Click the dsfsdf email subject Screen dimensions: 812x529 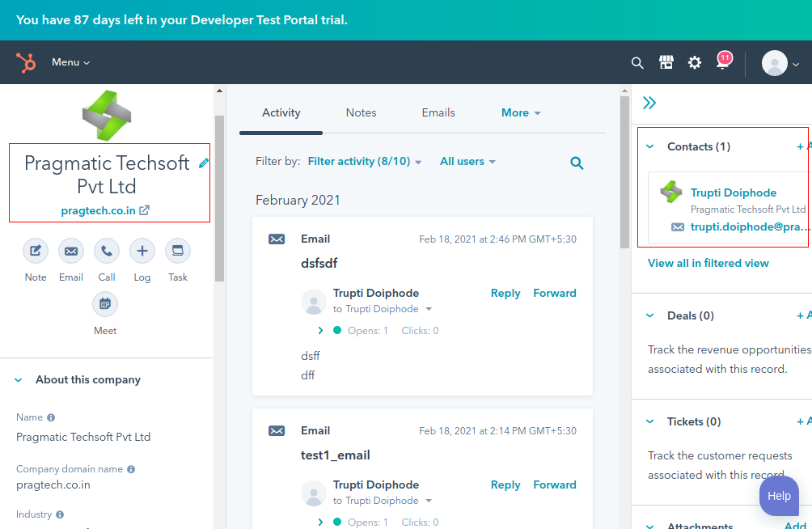click(x=319, y=263)
